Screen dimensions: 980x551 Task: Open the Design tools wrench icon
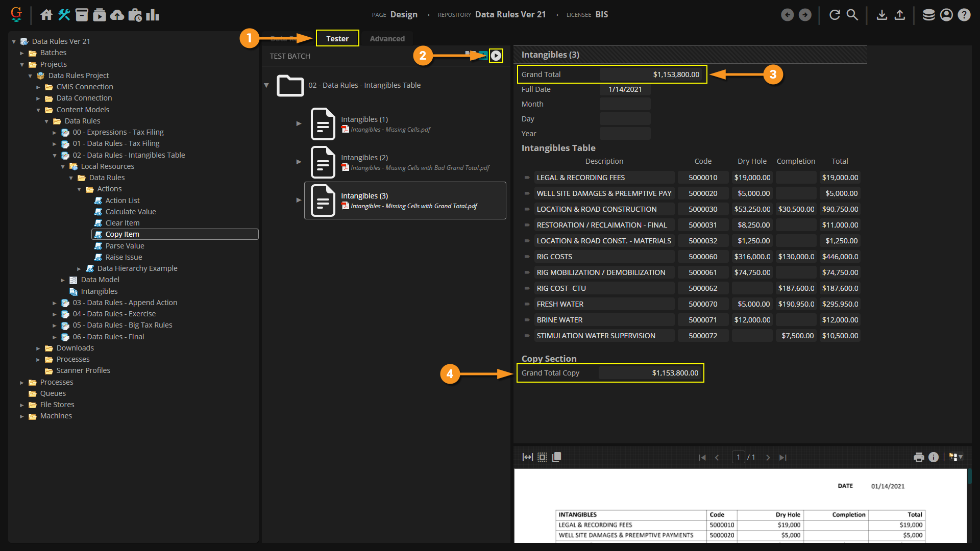(x=64, y=15)
